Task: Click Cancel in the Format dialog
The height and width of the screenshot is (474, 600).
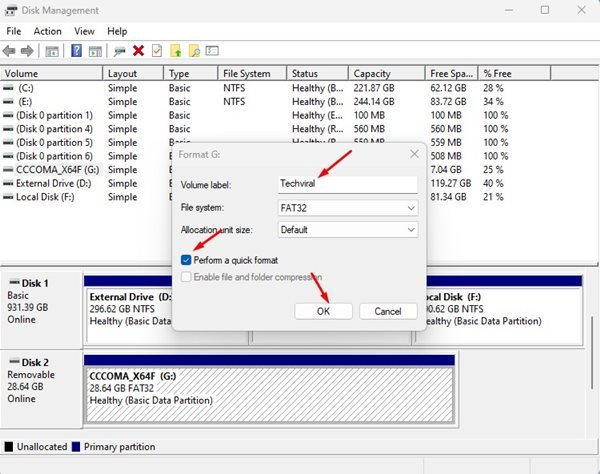Action: click(387, 311)
